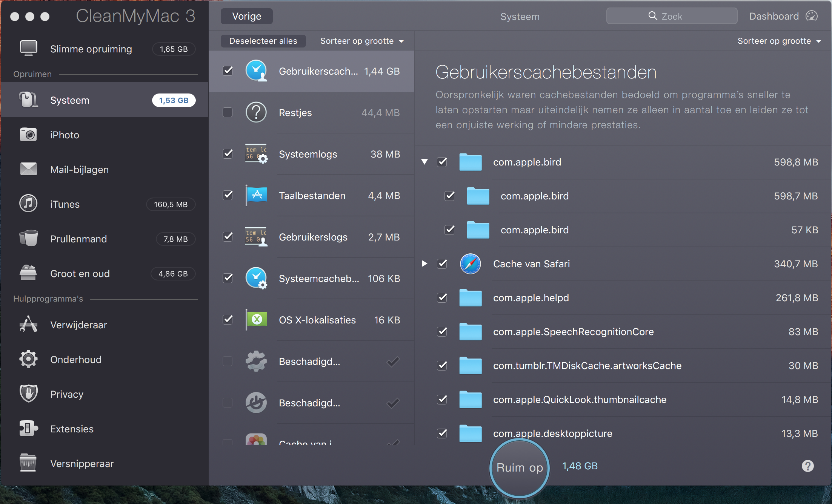Viewport: 832px width, 504px height.
Task: Collapse the com.apple.bird parent folder
Action: click(424, 162)
